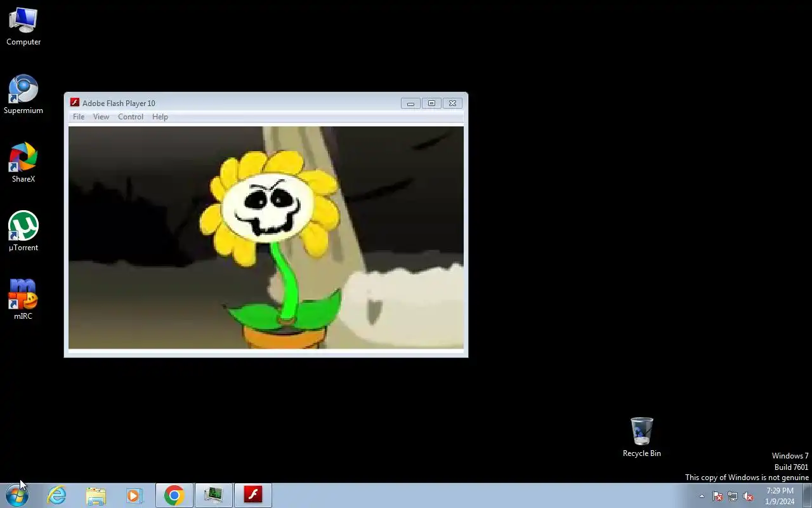The height and width of the screenshot is (508, 812).
Task: Show hidden system tray icons
Action: pos(702,496)
